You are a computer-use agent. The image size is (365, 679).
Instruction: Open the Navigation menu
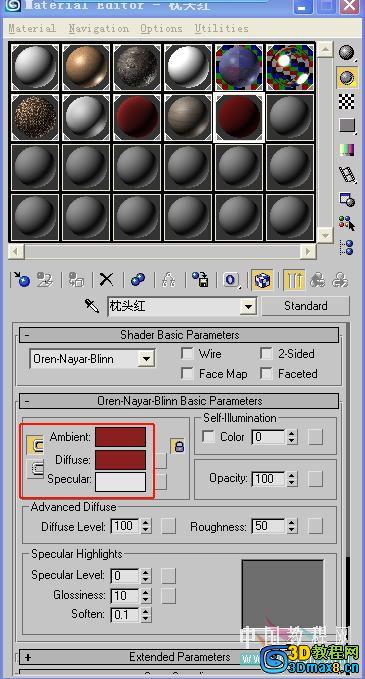99,29
